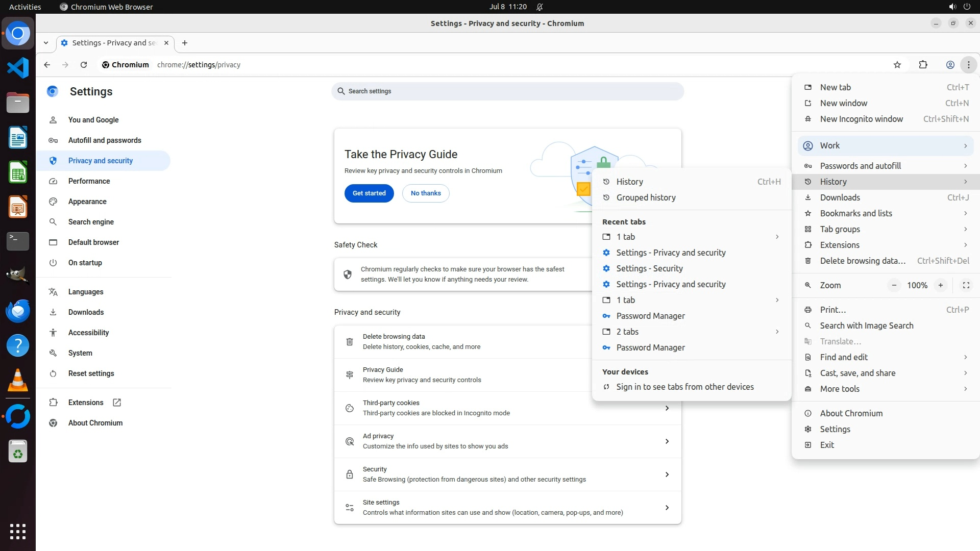Reload the page with the refresh icon
The height and width of the screenshot is (551, 980).
click(84, 65)
